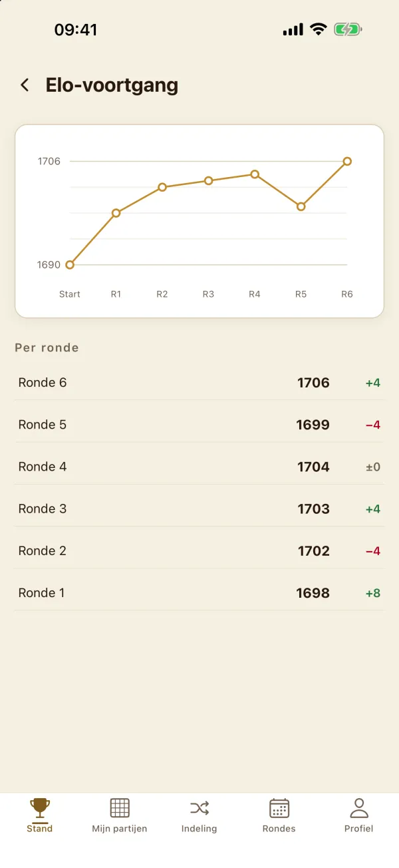Open the Ronde 6 row
Viewport: 399px width, 868px height.
point(199,383)
